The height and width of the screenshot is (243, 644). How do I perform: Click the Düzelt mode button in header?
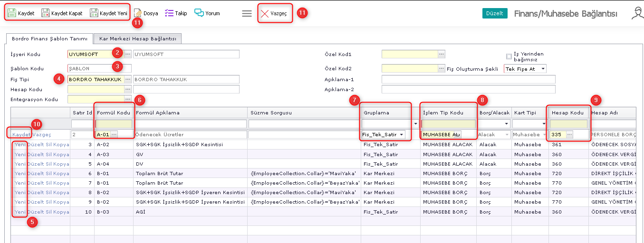(495, 13)
